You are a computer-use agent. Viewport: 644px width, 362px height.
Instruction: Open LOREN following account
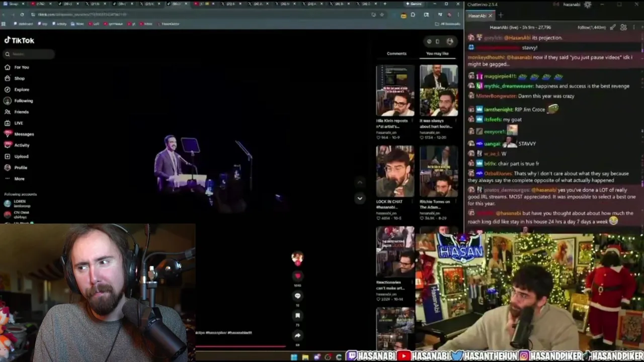pyautogui.click(x=18, y=203)
